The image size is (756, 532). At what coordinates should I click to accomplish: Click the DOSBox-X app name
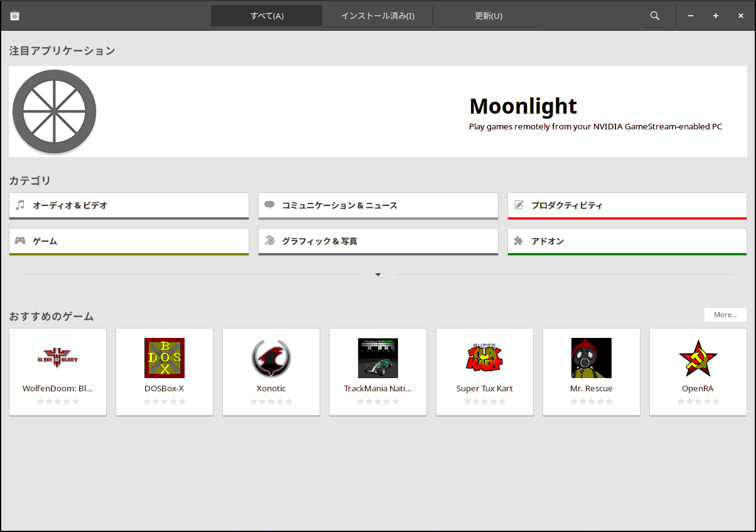(x=165, y=388)
